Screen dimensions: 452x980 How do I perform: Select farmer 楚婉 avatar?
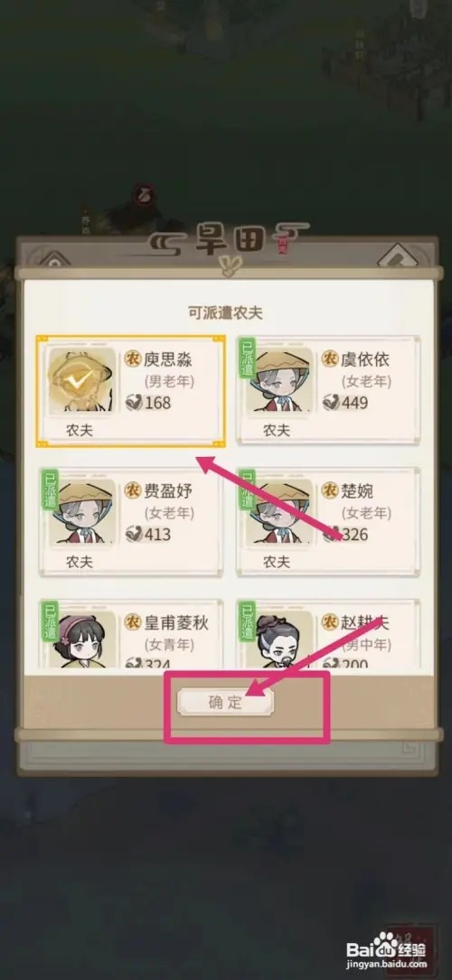279,511
